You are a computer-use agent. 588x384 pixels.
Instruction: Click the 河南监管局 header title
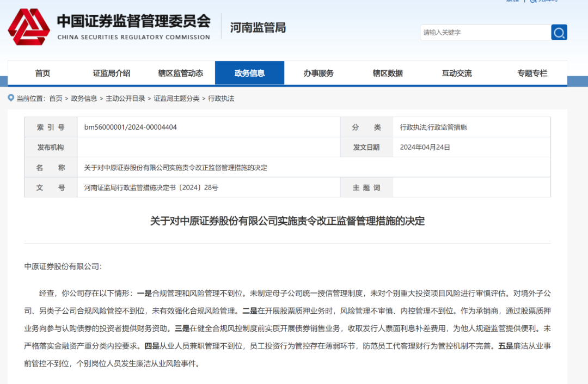click(258, 28)
